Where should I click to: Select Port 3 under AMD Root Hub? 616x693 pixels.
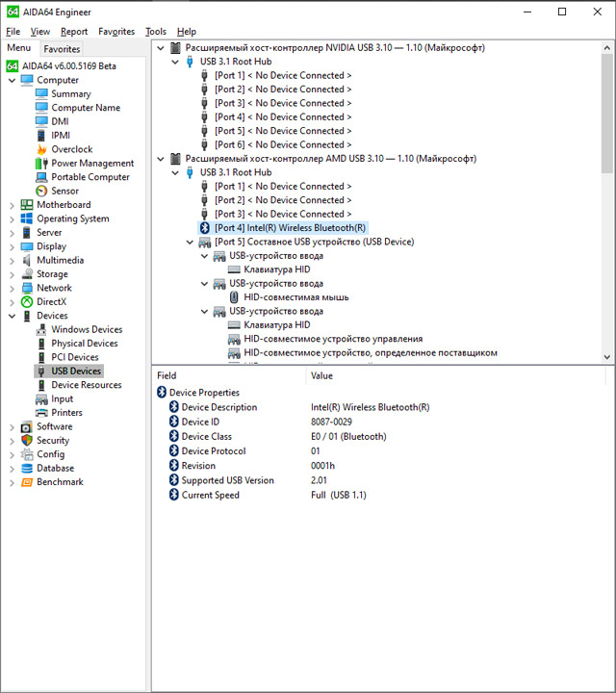pyautogui.click(x=283, y=214)
